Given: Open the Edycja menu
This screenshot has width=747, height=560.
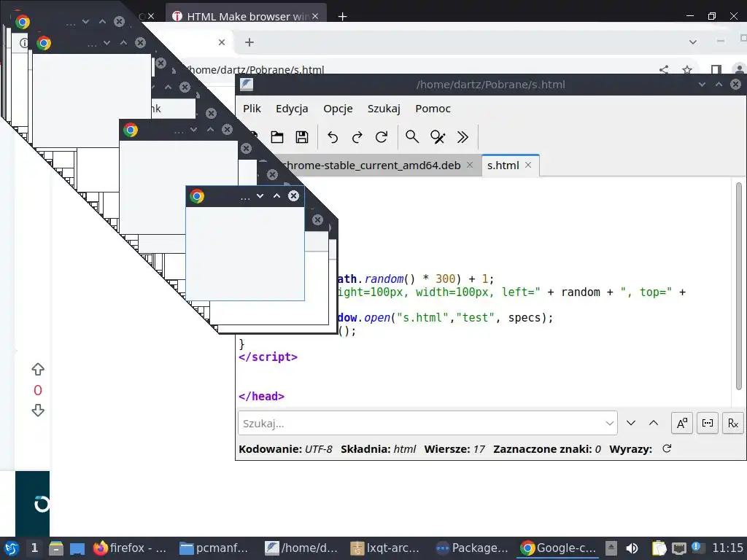Looking at the screenshot, I should tap(292, 109).
